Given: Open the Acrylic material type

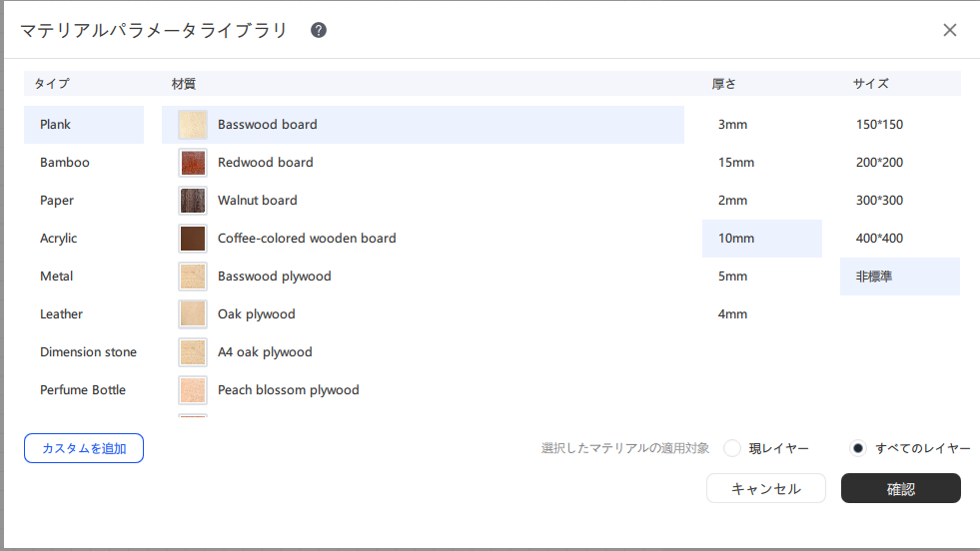Looking at the screenshot, I should [x=59, y=239].
